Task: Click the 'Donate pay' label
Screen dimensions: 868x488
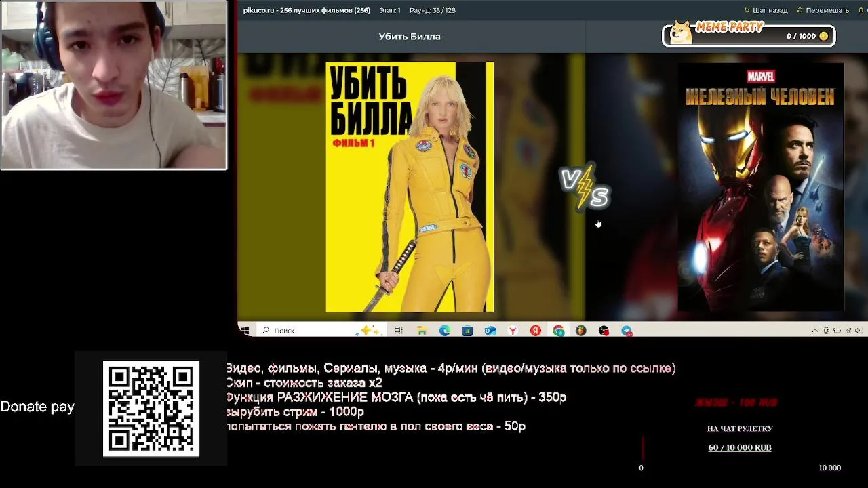Action: [x=37, y=407]
